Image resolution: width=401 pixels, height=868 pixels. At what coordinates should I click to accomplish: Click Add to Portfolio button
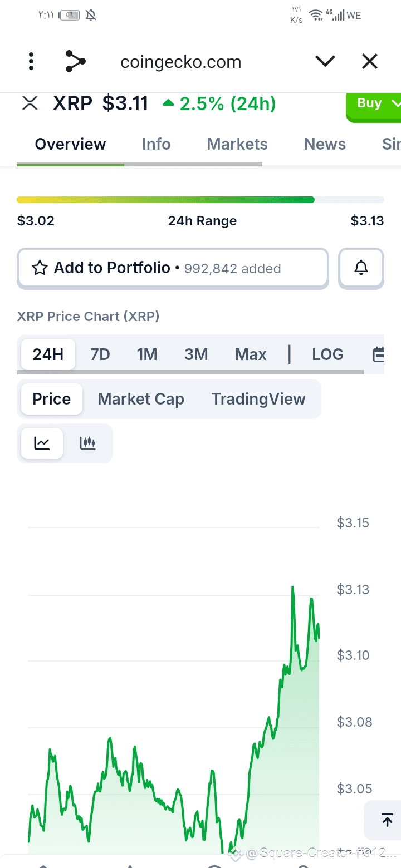(173, 268)
